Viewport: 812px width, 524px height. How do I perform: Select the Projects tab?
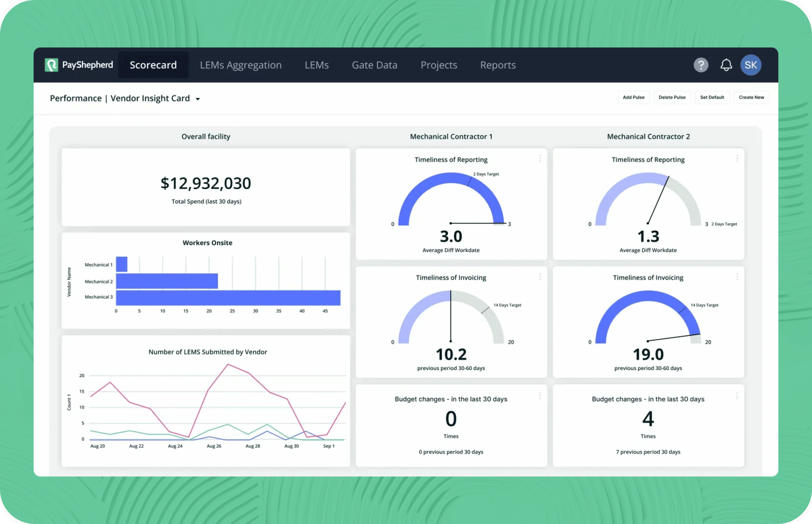[x=439, y=65]
